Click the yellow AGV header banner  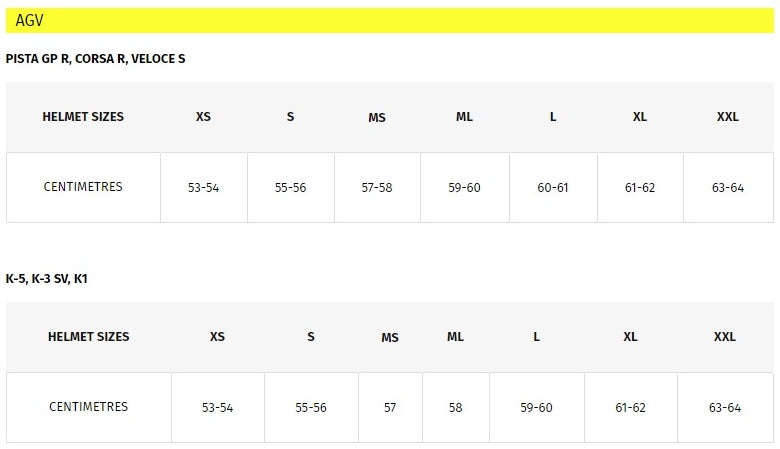[390, 20]
